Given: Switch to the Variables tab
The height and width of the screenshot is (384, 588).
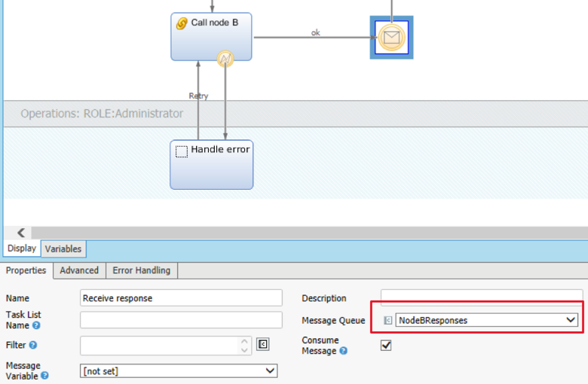Looking at the screenshot, I should pyautogui.click(x=63, y=248).
